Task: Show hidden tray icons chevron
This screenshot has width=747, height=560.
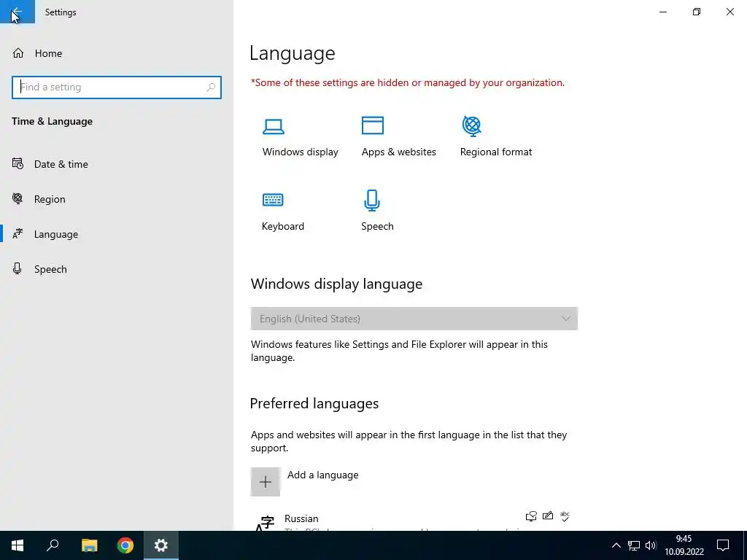Action: click(616, 545)
